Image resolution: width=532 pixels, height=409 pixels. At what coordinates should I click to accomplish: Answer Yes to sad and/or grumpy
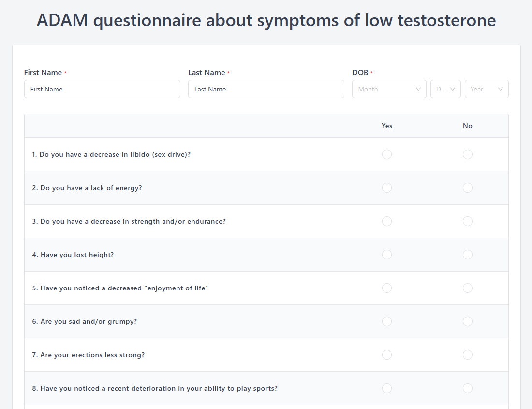(x=387, y=321)
